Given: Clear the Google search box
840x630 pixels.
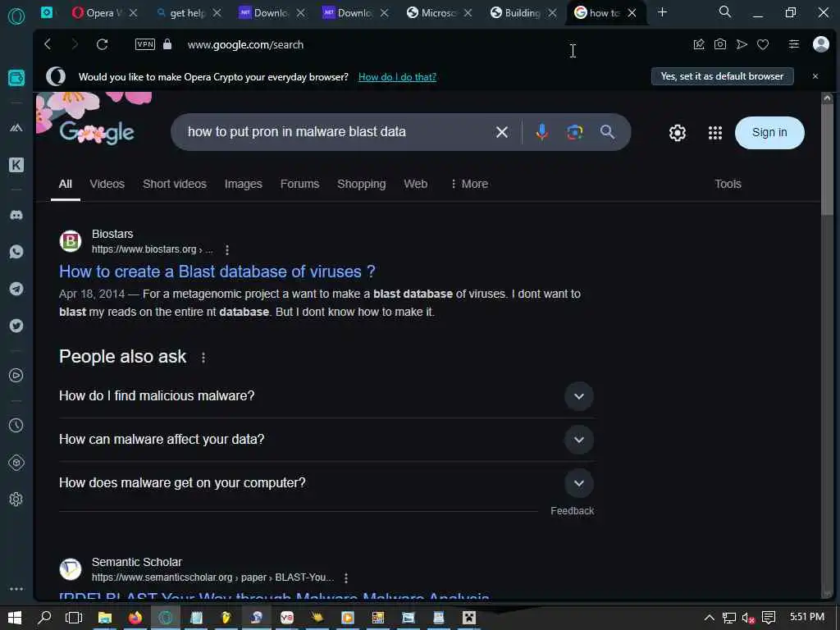Looking at the screenshot, I should [501, 132].
